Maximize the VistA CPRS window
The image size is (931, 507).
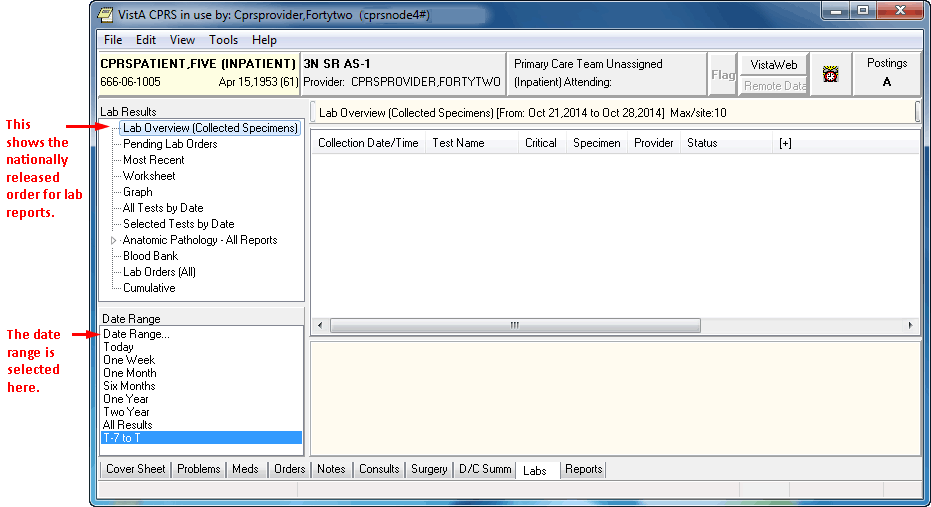click(x=863, y=11)
